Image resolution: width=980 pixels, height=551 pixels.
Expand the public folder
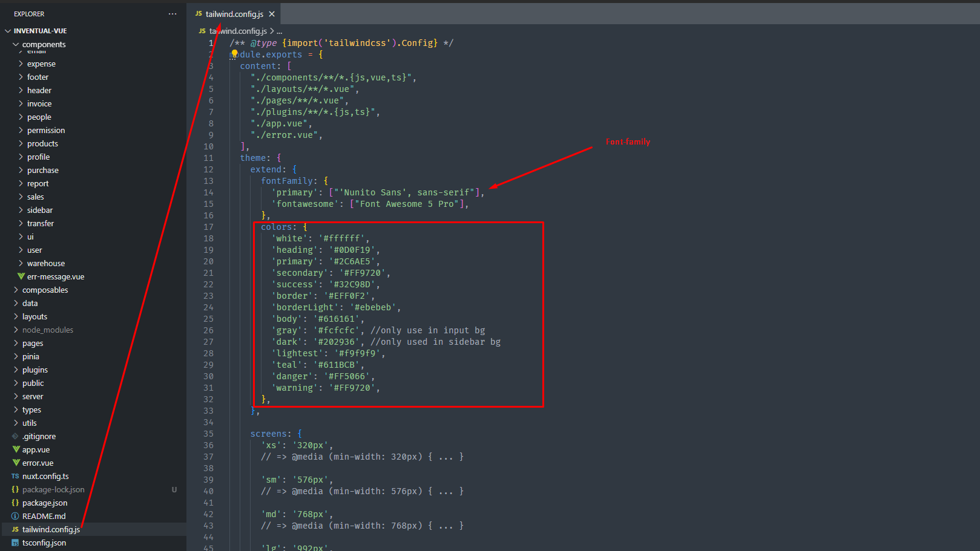pos(33,383)
